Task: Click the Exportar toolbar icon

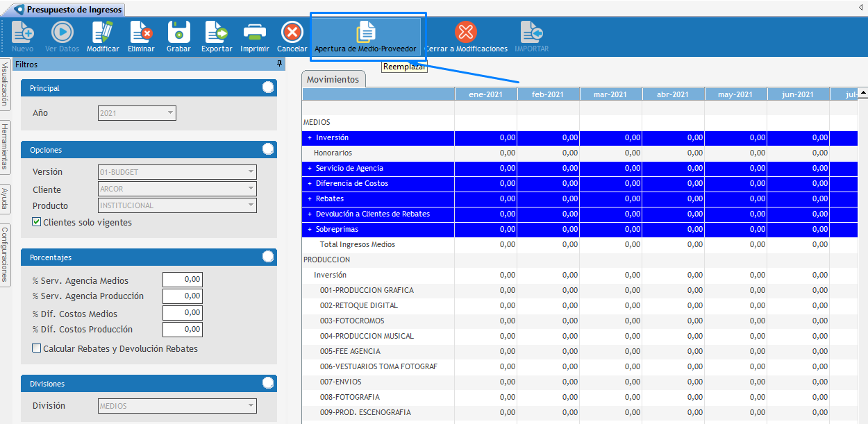Action: point(217,33)
